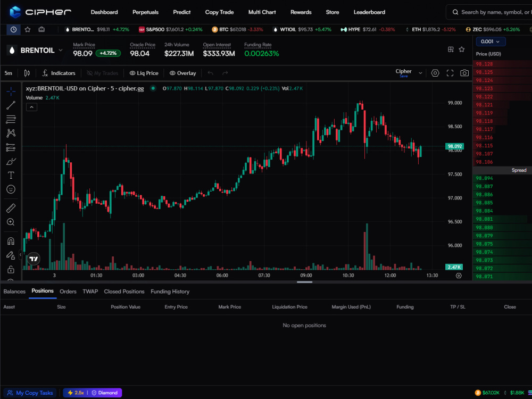Open the Dashboard page

click(104, 12)
